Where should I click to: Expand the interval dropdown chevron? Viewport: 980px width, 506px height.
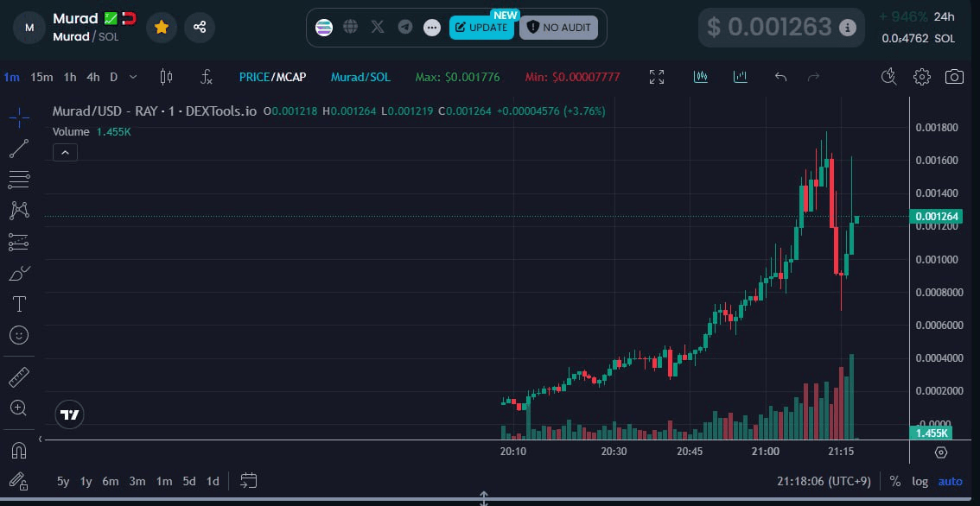[x=133, y=77]
